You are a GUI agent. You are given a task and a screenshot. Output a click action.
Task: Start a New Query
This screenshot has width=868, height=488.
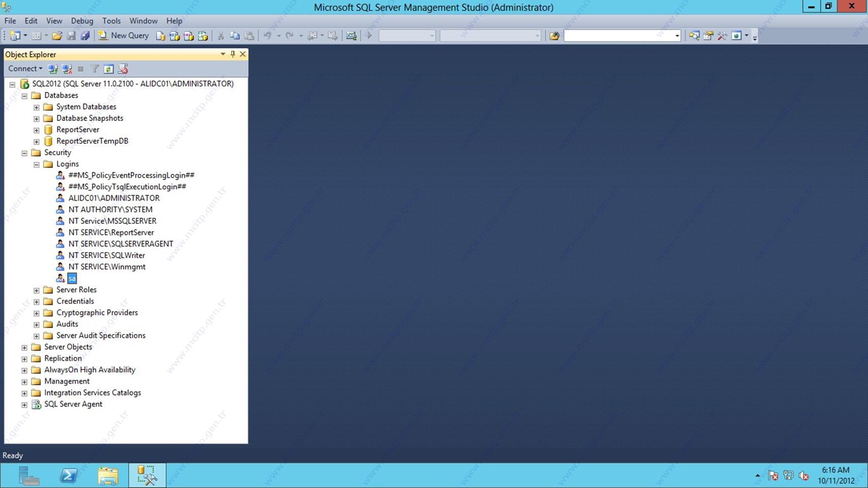[x=124, y=36]
